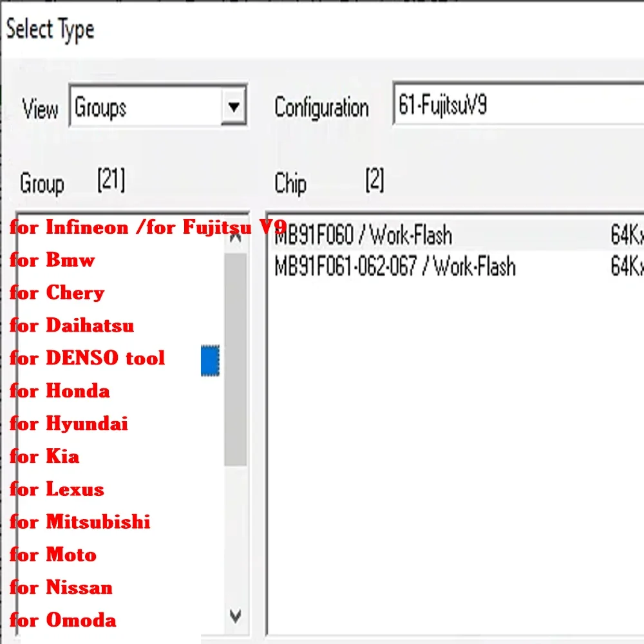Select chip MB91F060 / Work-Flash
This screenshot has width=644, height=644.
(x=457, y=235)
